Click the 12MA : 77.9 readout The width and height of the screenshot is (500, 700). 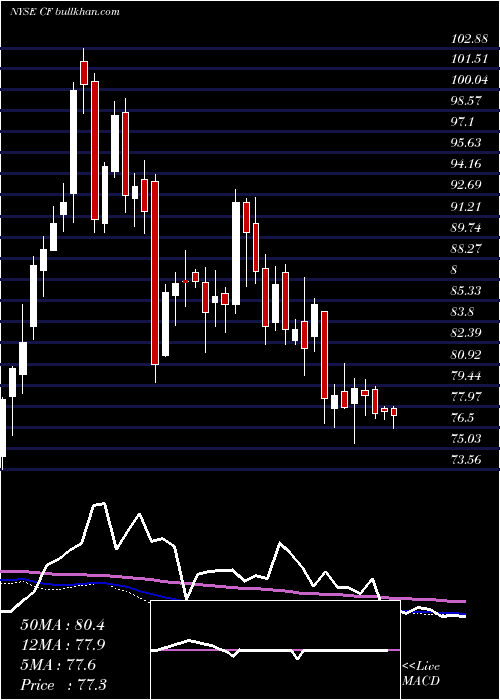coord(62,645)
